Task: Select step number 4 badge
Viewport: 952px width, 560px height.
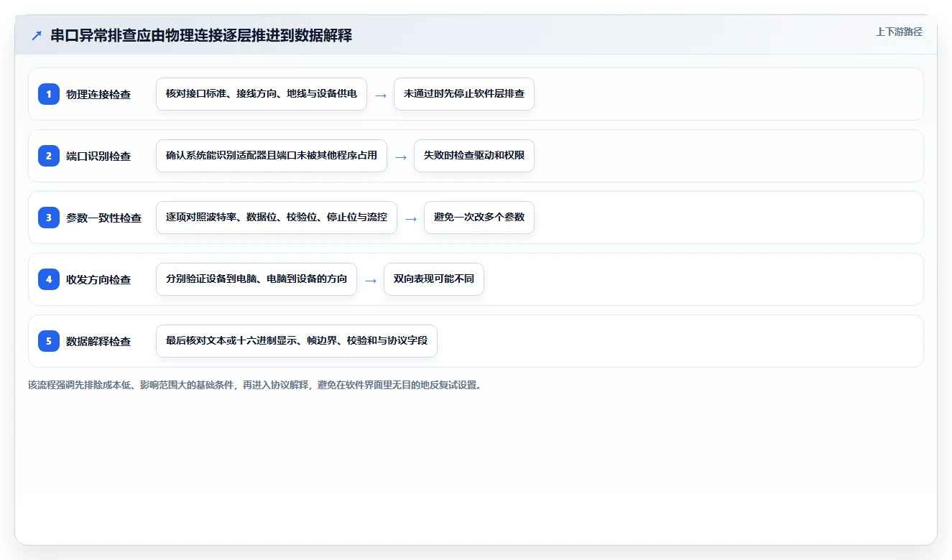Action: 49,279
